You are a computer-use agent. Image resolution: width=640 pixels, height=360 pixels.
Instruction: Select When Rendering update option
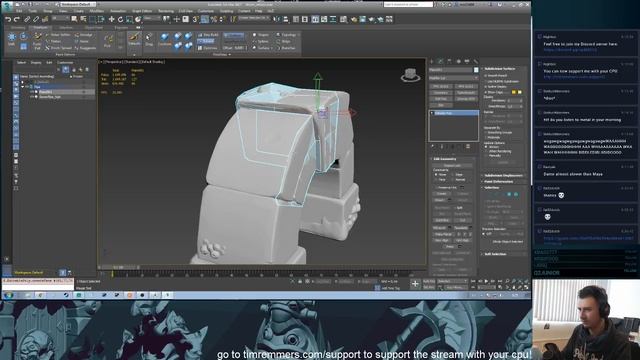pyautogui.click(x=486, y=151)
